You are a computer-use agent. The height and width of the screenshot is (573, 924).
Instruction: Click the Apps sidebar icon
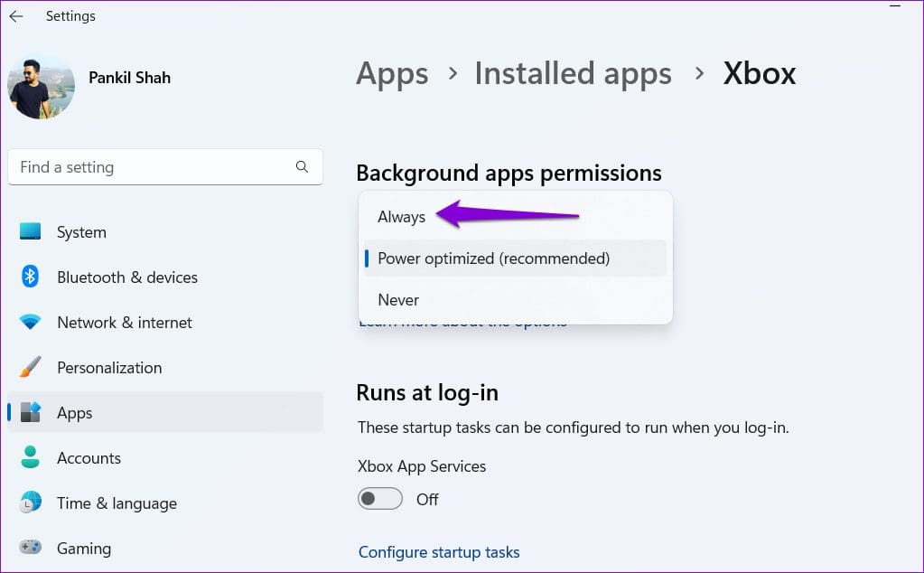click(30, 412)
